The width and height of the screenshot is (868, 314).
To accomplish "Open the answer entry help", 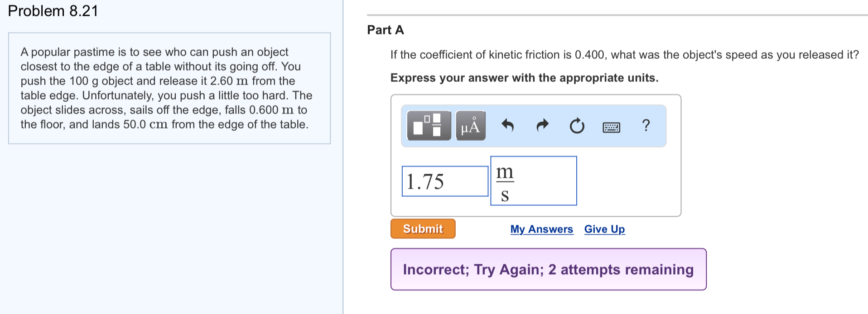I will point(646,126).
